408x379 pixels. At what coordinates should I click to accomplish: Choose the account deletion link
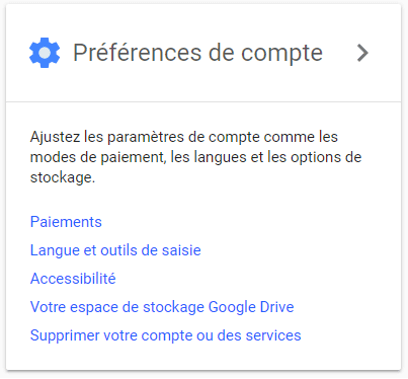pyautogui.click(x=165, y=335)
